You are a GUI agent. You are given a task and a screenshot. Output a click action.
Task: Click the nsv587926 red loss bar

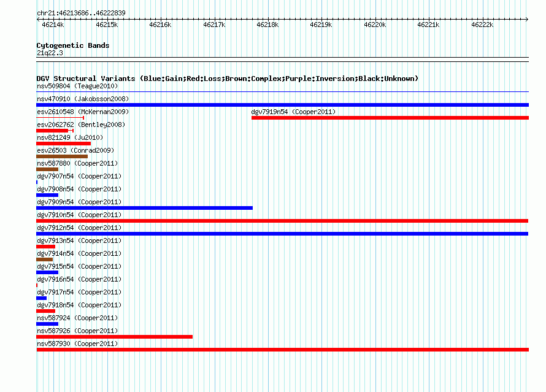[114, 337]
